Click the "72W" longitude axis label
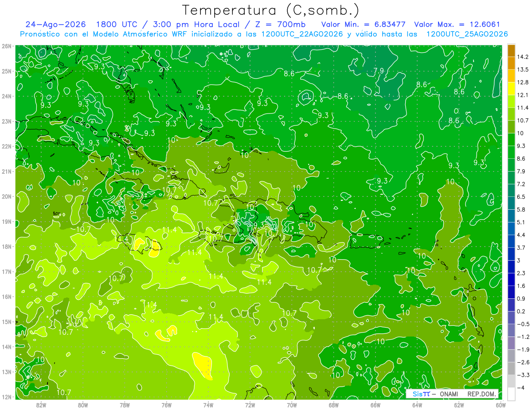The height and width of the screenshot is (411, 532). (x=250, y=405)
